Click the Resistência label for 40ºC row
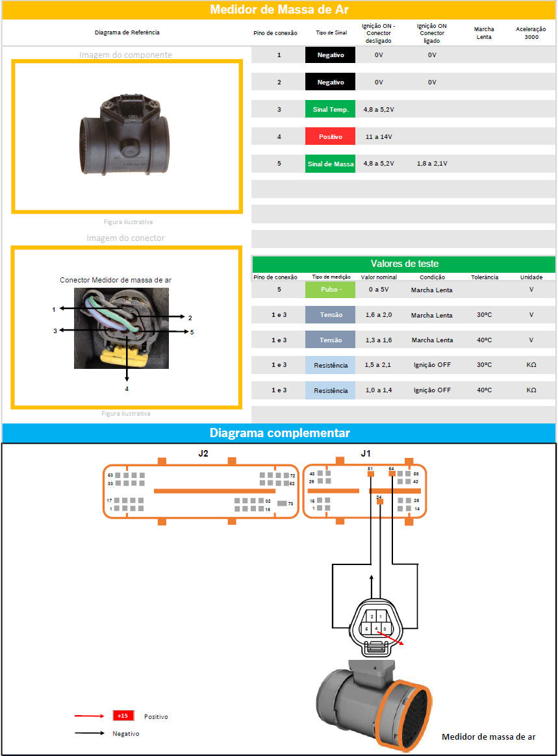The image size is (558, 756). pos(330,390)
